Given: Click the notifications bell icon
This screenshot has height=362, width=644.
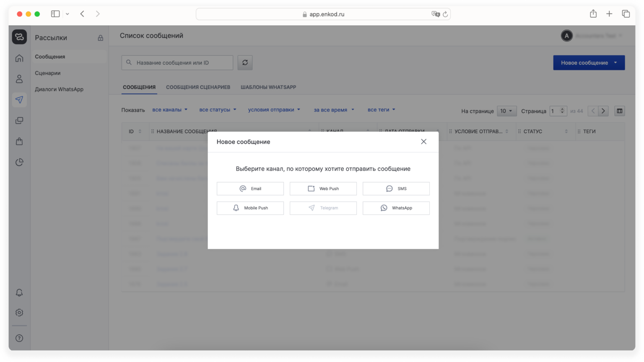Looking at the screenshot, I should (19, 292).
